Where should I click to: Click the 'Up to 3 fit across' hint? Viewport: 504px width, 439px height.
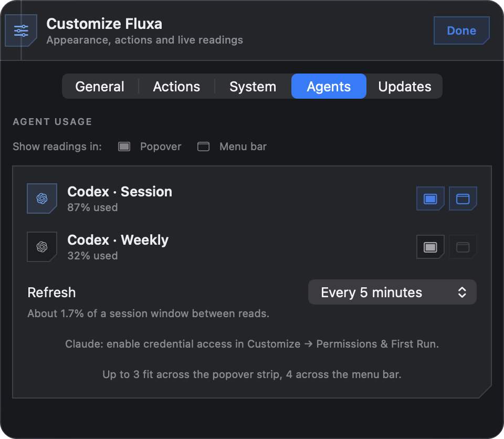(252, 374)
